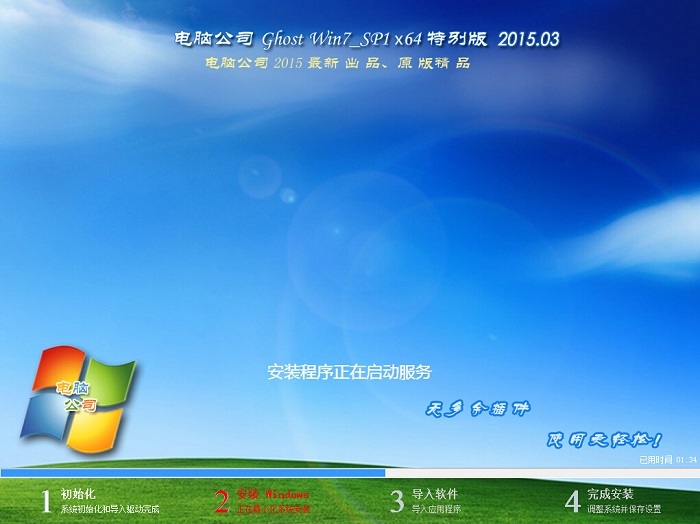Click the step 1 label 初始化
The height and width of the screenshot is (524, 700).
click(x=78, y=494)
